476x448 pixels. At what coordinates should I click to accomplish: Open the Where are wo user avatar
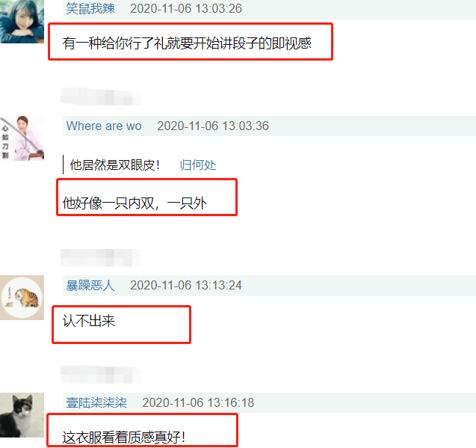[x=22, y=138]
